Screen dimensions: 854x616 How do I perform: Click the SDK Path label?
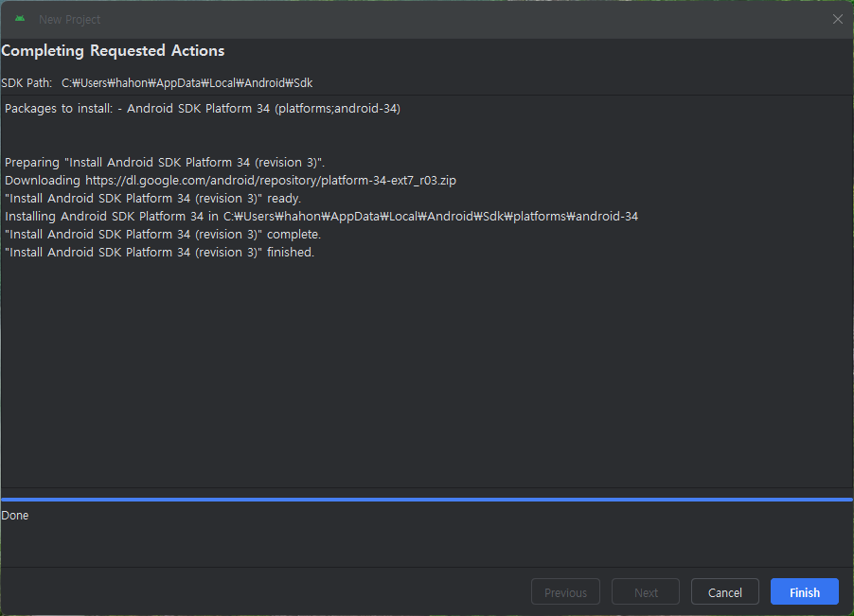27,82
